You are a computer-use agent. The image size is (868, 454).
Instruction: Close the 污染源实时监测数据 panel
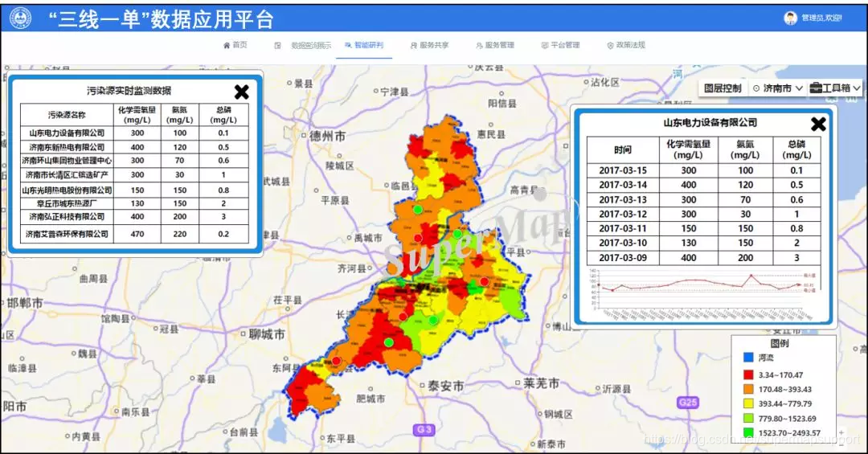(x=241, y=92)
